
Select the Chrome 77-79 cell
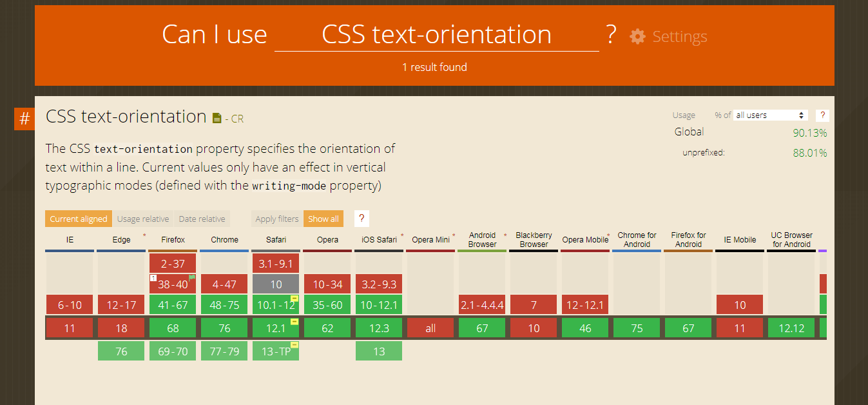coord(224,351)
